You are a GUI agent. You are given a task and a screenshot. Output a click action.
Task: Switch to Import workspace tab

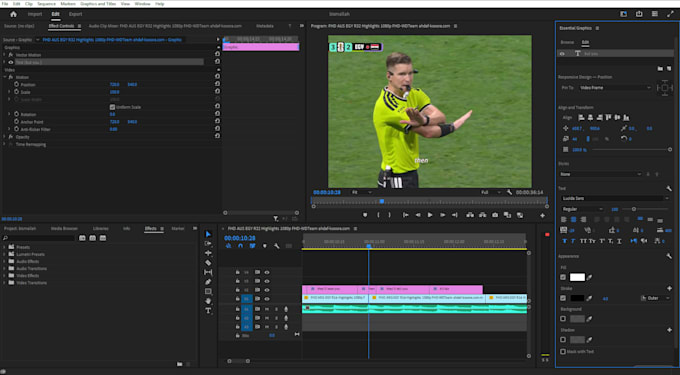click(x=35, y=14)
